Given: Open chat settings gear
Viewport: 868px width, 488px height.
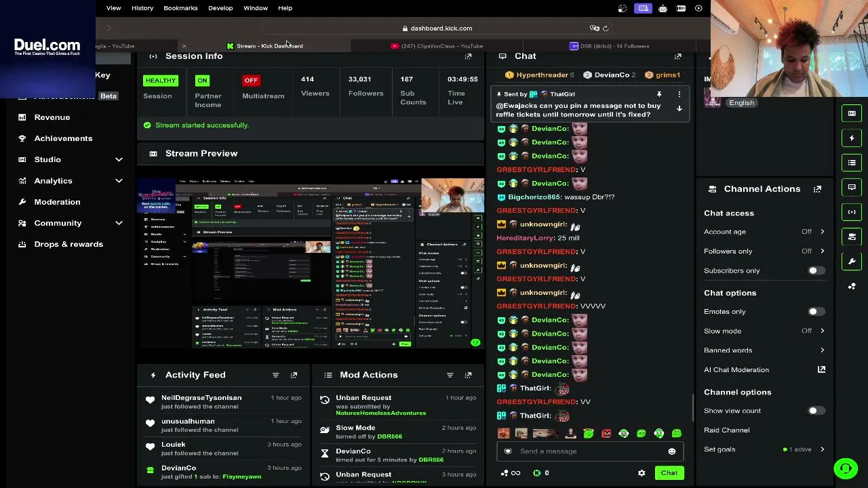Looking at the screenshot, I should click(642, 473).
